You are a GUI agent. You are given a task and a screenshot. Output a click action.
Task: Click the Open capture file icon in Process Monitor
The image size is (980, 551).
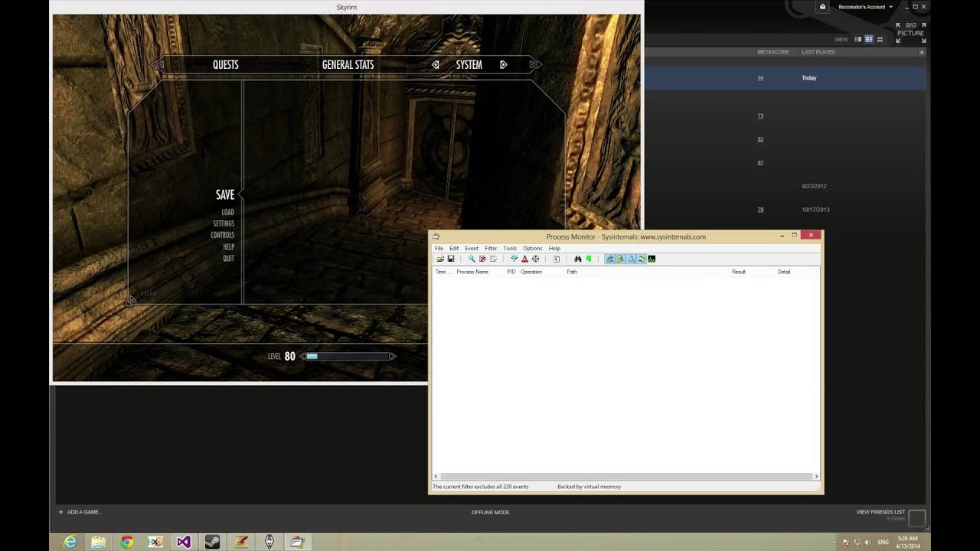pyautogui.click(x=440, y=259)
